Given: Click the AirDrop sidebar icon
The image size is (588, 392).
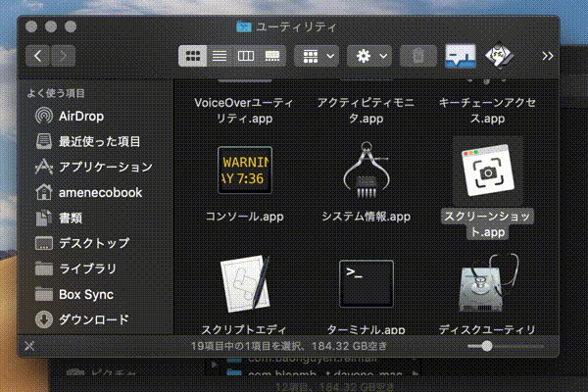Looking at the screenshot, I should (x=44, y=115).
